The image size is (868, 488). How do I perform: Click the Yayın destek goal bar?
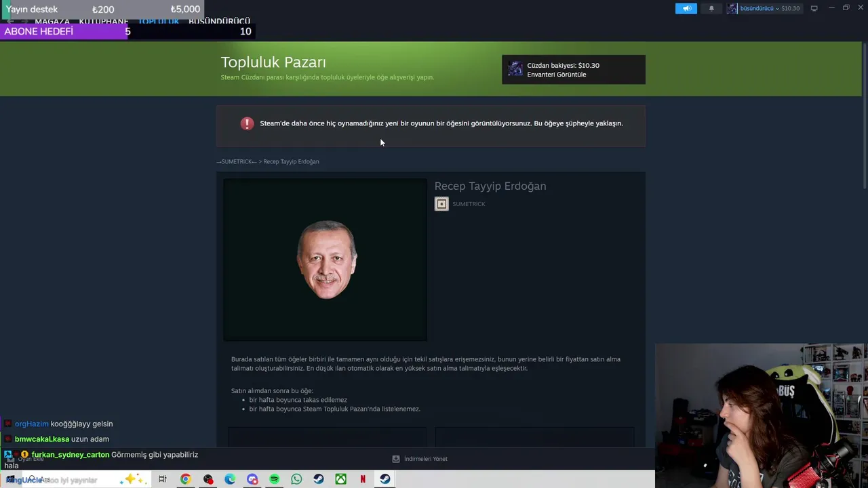pos(102,9)
